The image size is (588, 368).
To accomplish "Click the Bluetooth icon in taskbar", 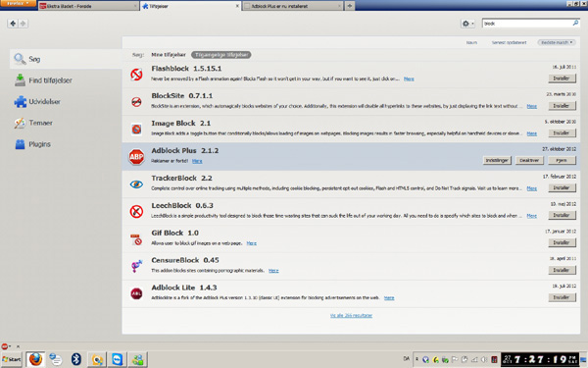I will (76, 359).
